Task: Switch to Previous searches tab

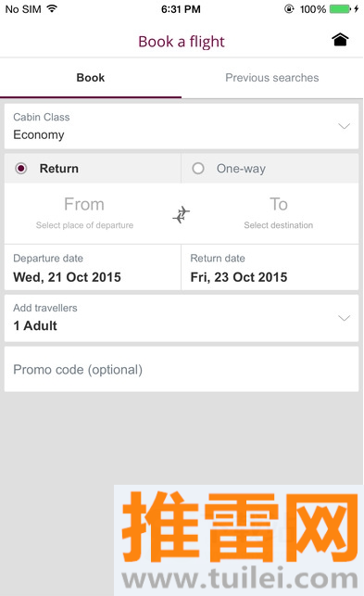Action: coord(272,78)
